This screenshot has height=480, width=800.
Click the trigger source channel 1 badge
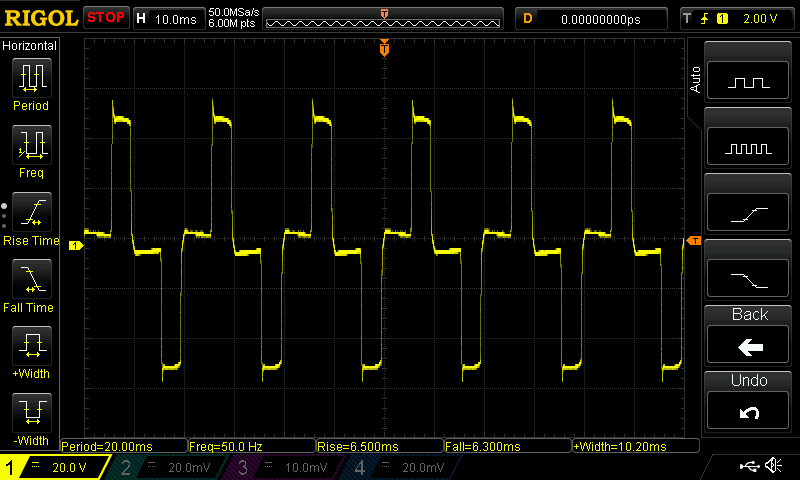coord(722,19)
